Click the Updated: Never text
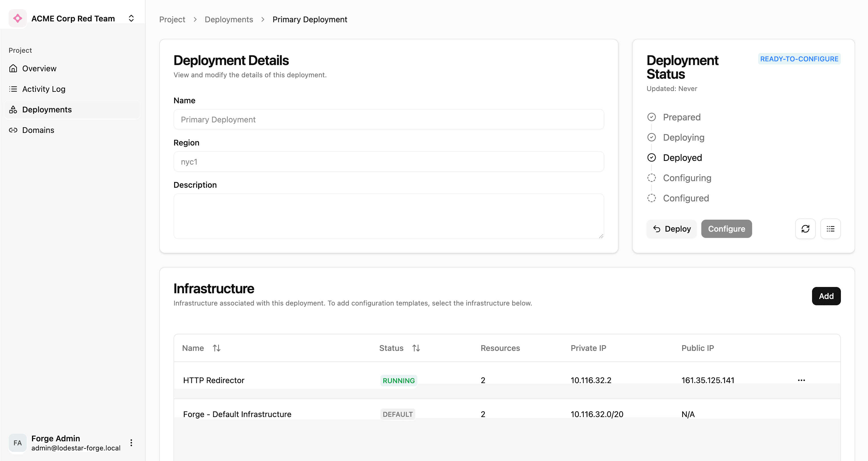This screenshot has height=461, width=868. click(672, 88)
